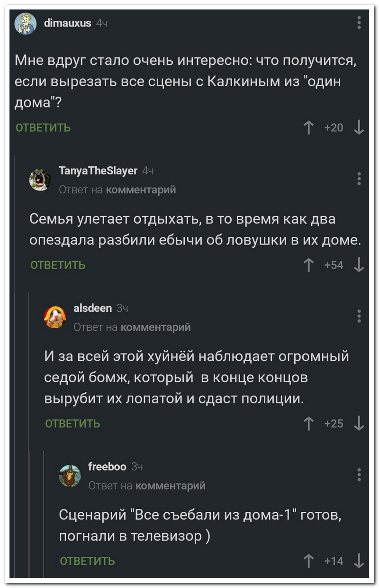Open three-dot menu on dimauxus's comment
379x588 pixels.
tap(359, 22)
